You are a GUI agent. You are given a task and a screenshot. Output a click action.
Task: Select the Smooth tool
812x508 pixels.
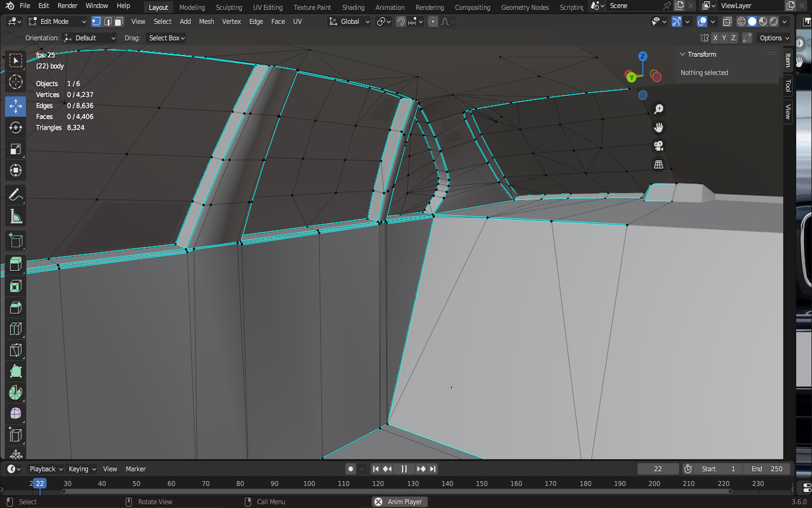[x=16, y=415]
